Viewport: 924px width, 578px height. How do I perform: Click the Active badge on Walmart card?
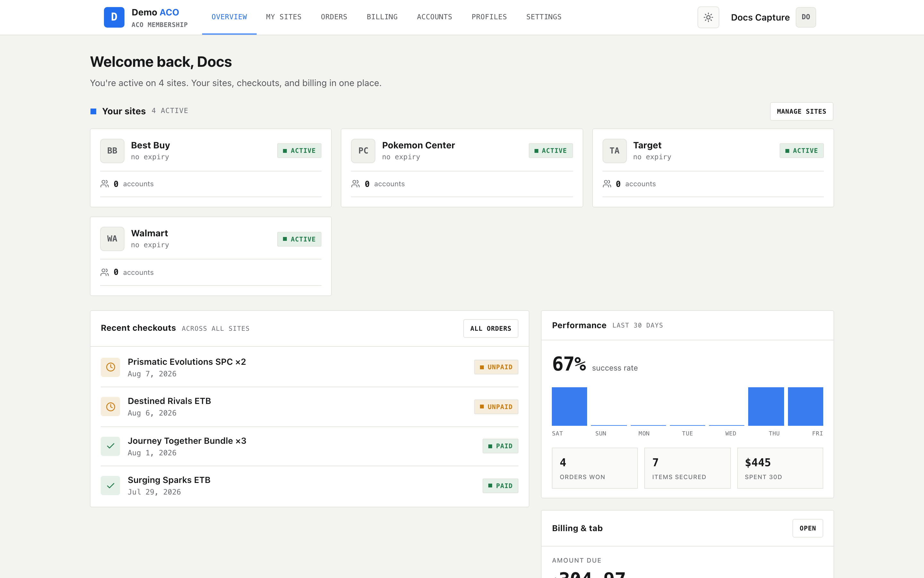[299, 239]
